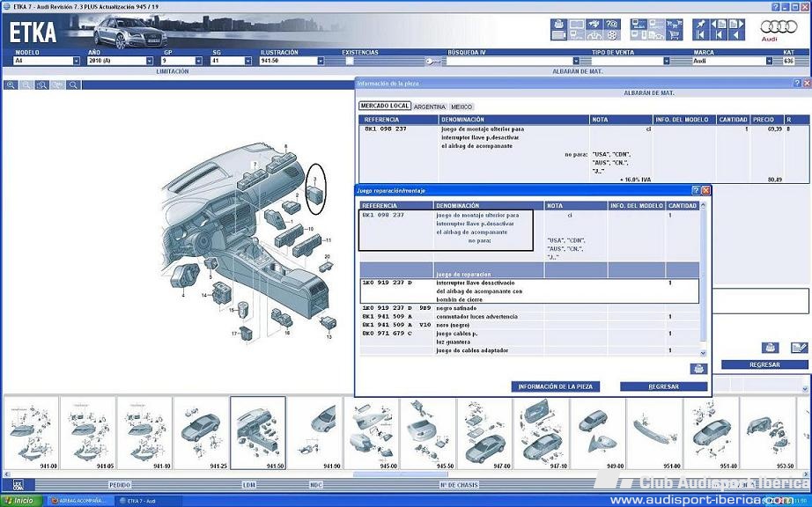Open the ILUSTRACIÓN dropdown
Image resolution: width=812 pixels, height=507 pixels.
pyautogui.click(x=321, y=61)
